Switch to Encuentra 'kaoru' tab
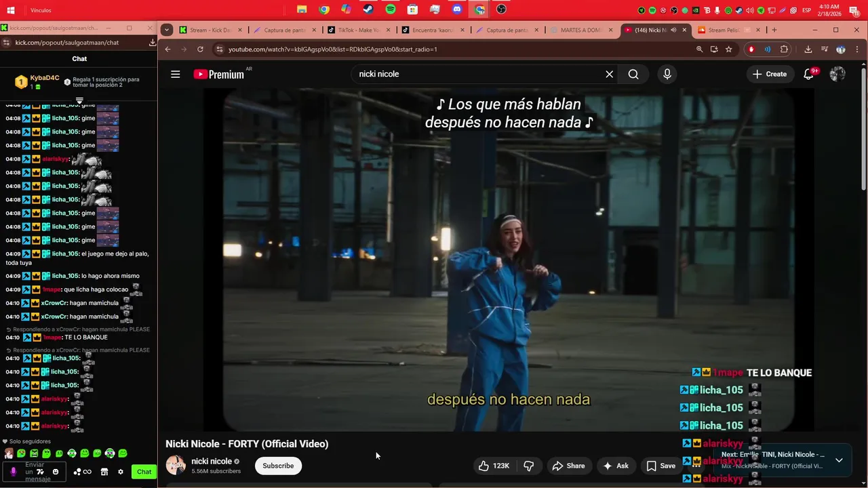Image resolution: width=868 pixels, height=488 pixels. click(434, 30)
